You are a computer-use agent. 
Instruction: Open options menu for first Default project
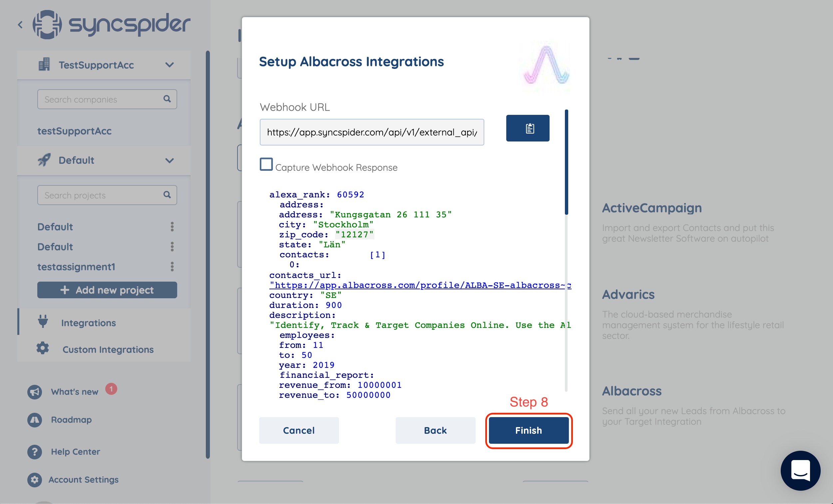point(172,227)
